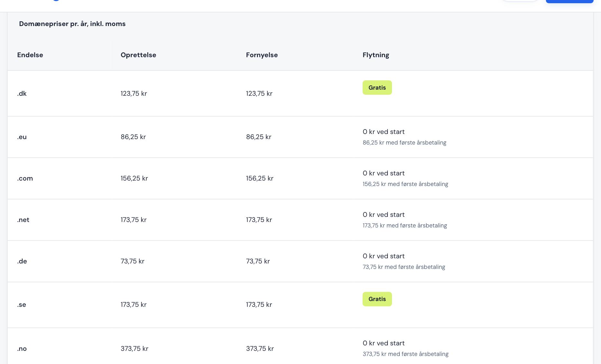Click the heading Domænepriser pr. år, inkl. moms
Image resolution: width=601 pixels, height=364 pixels.
[72, 24]
